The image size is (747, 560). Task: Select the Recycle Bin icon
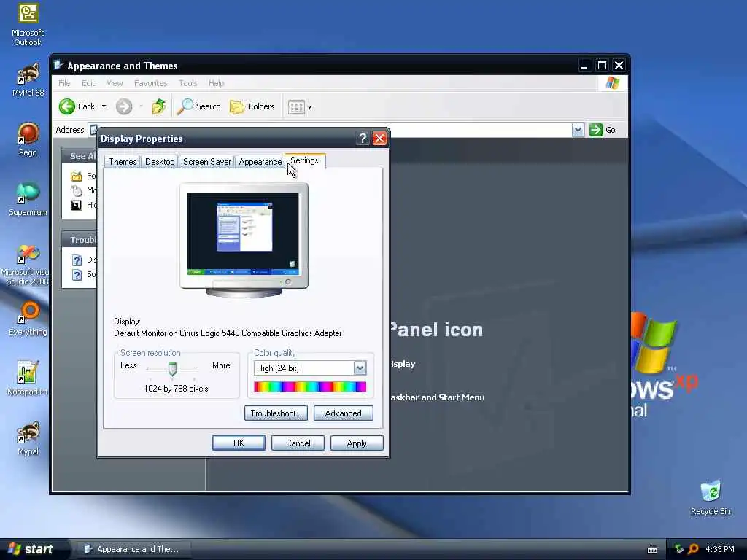tap(711, 497)
